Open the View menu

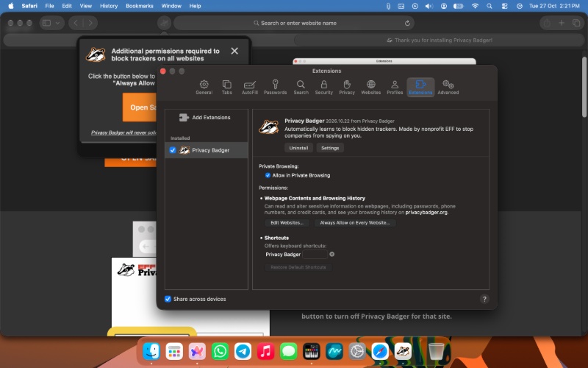pos(86,6)
